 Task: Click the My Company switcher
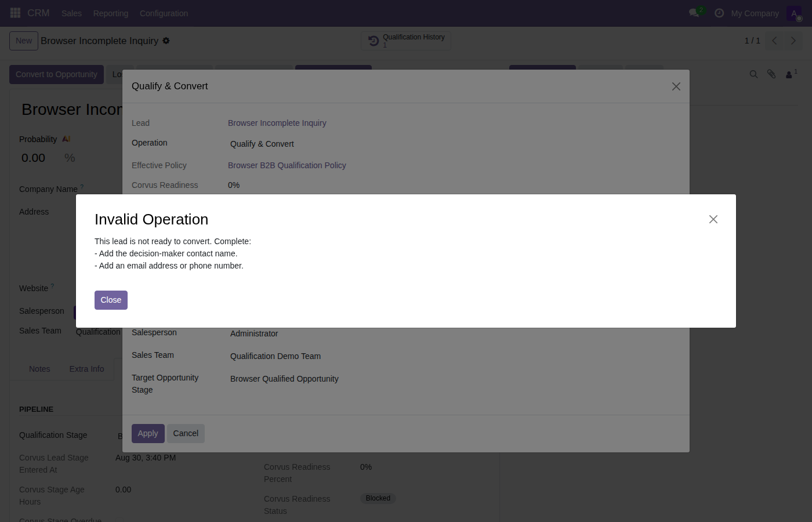tap(755, 13)
